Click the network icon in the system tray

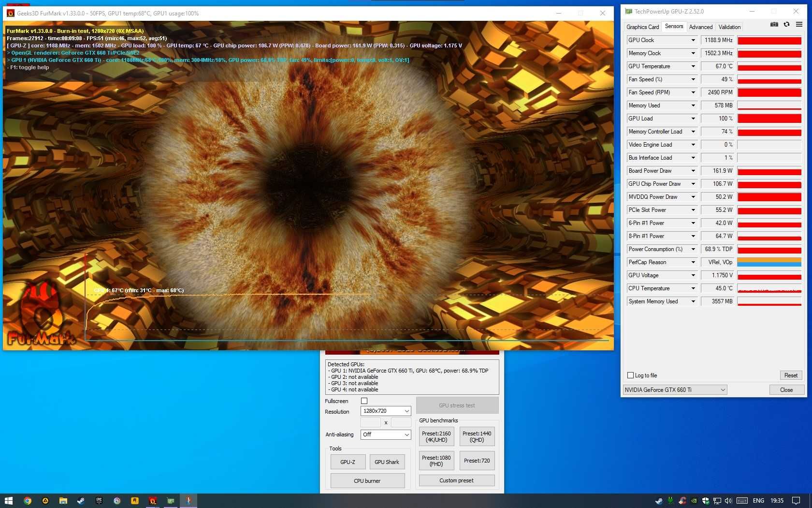click(717, 501)
